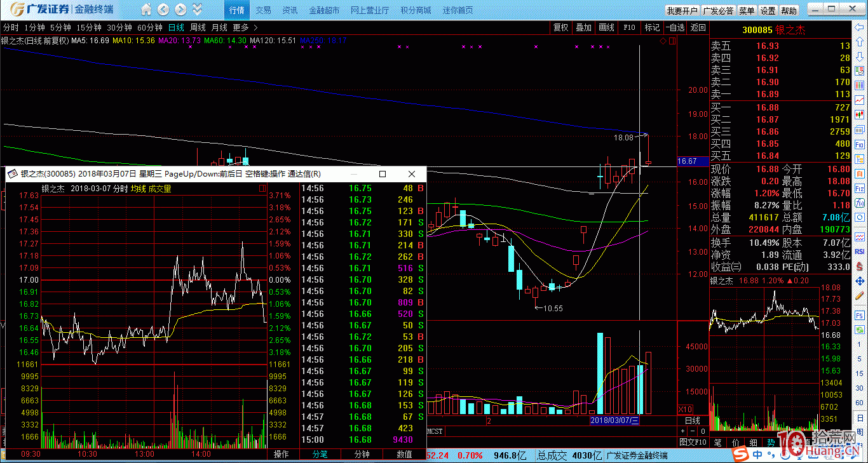
Task: Click the 广发必答 button
Action: (719, 11)
